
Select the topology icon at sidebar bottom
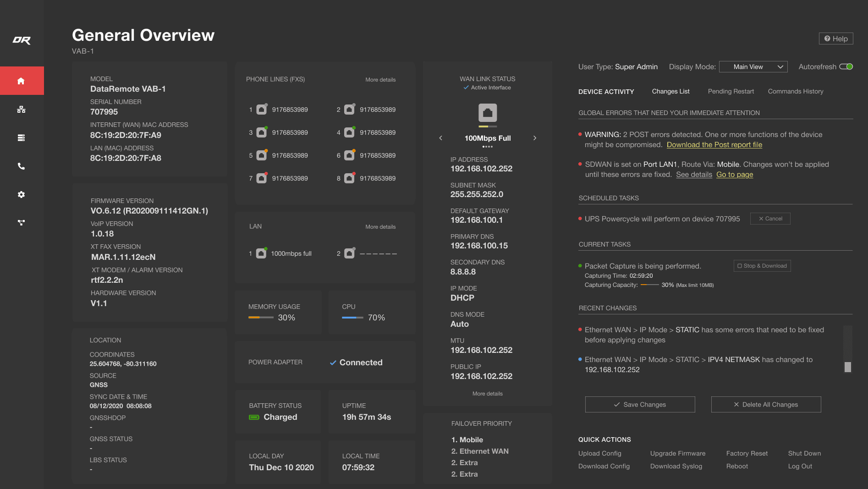coord(21,223)
